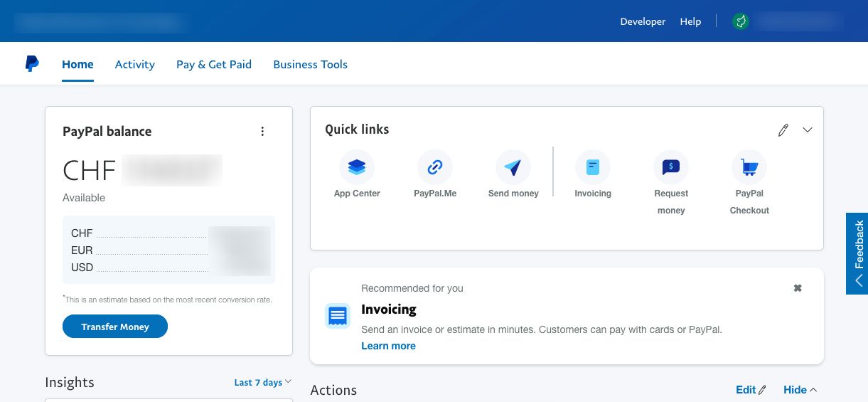Open the Last 7 days dropdown

coord(263,382)
